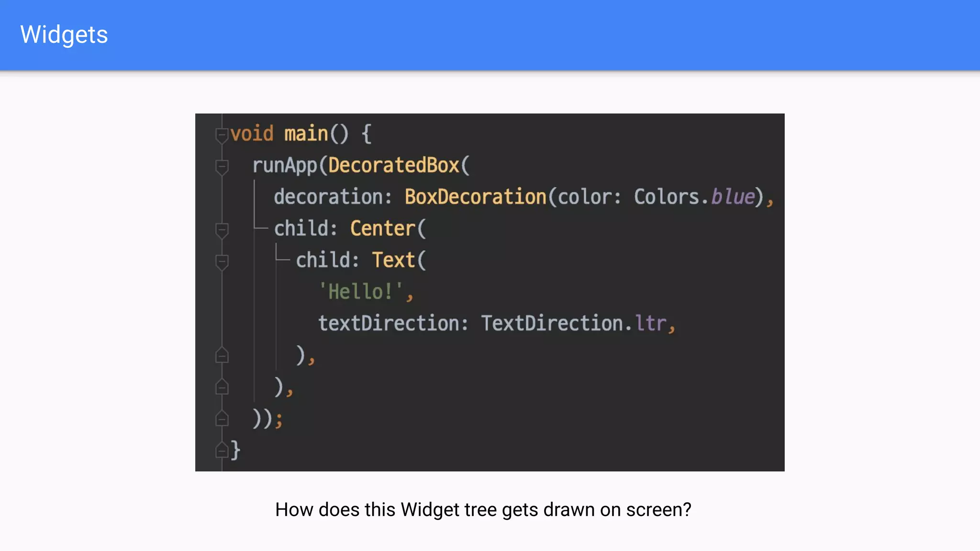Click the runApp function call
Screen dimensions: 980x551
pos(285,165)
